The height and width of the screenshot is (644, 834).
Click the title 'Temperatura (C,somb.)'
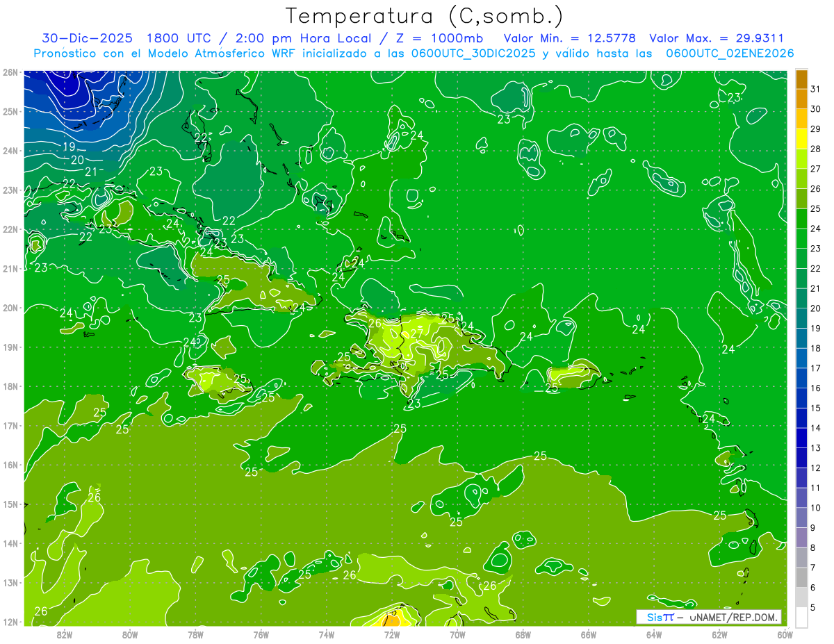[425, 17]
